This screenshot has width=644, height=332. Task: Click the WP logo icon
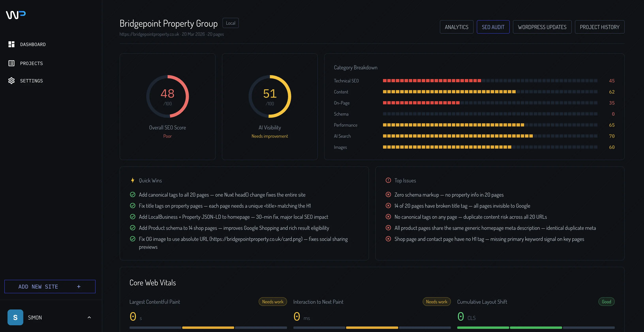click(16, 15)
